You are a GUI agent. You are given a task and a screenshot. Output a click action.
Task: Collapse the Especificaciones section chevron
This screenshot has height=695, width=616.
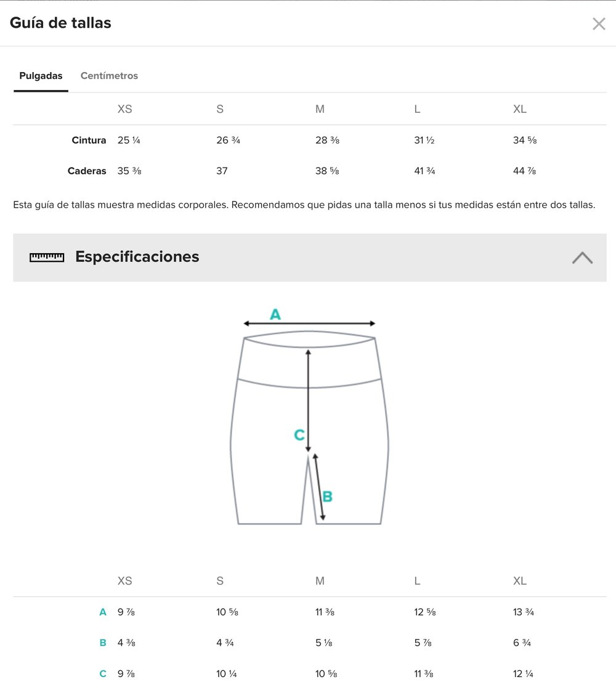point(582,258)
